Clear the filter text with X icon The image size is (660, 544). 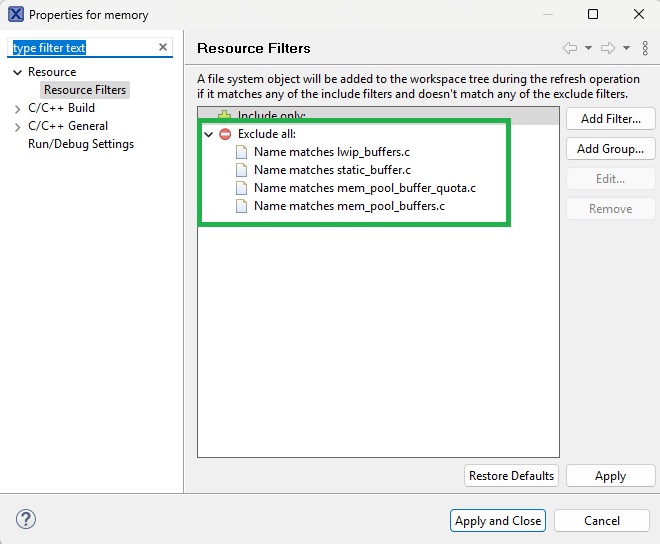163,48
